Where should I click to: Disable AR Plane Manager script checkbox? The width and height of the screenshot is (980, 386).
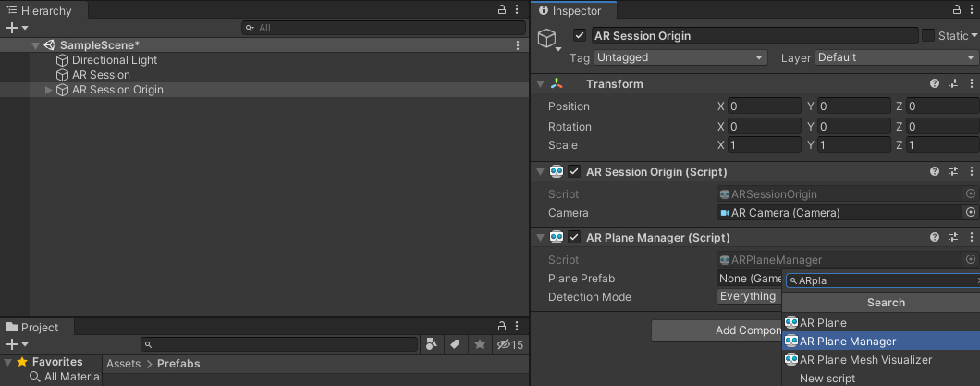point(574,238)
